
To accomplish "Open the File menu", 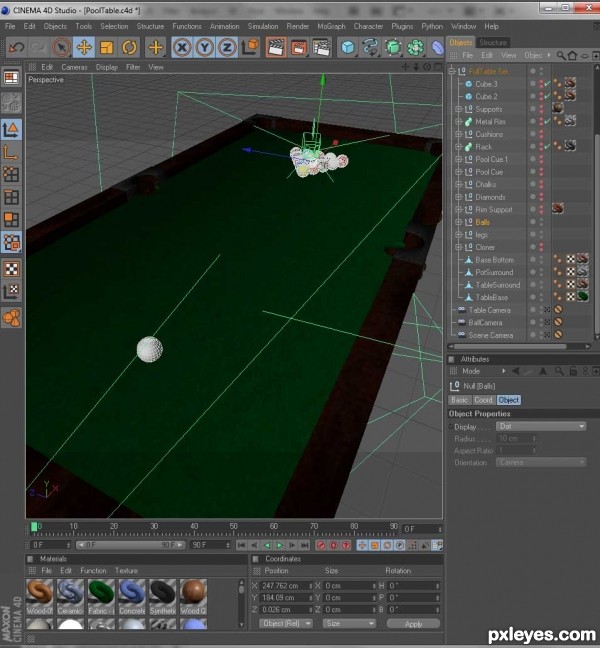I will pos(10,26).
